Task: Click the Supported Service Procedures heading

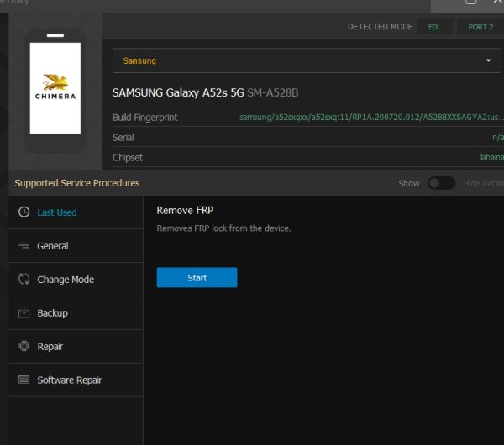Action: 77,183
